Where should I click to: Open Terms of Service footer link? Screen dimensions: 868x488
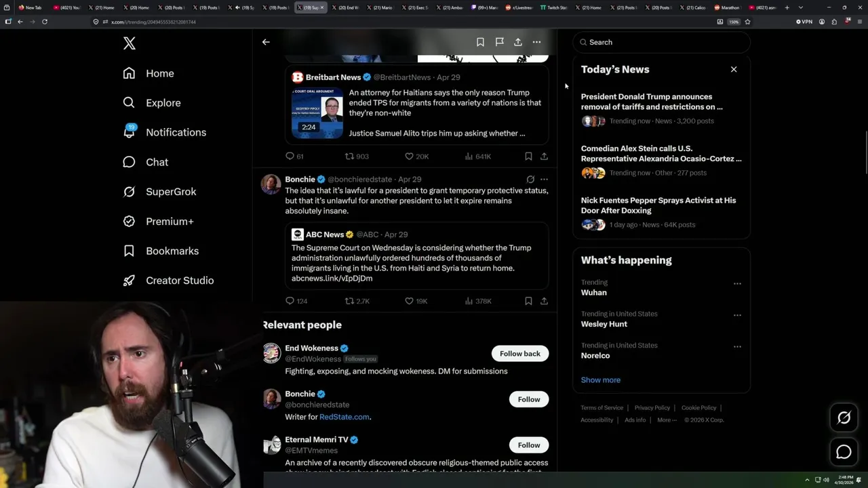[x=601, y=408]
